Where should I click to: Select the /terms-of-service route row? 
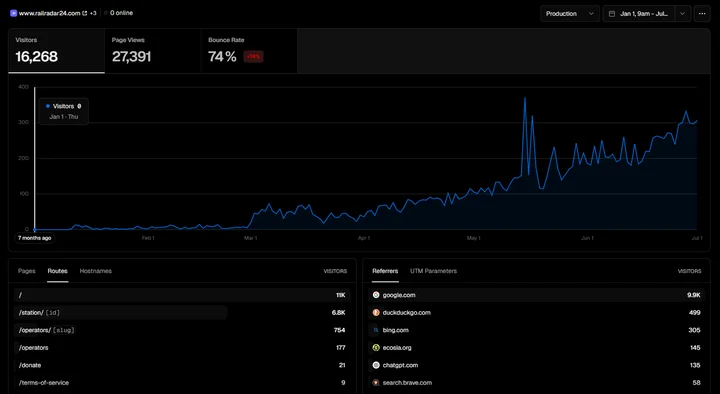(x=182, y=383)
